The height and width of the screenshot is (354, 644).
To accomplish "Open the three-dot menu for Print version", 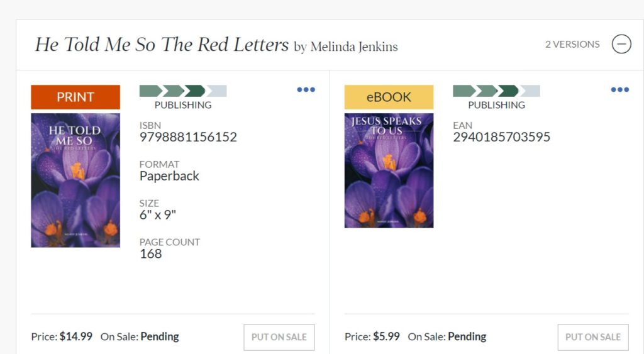I will [306, 90].
